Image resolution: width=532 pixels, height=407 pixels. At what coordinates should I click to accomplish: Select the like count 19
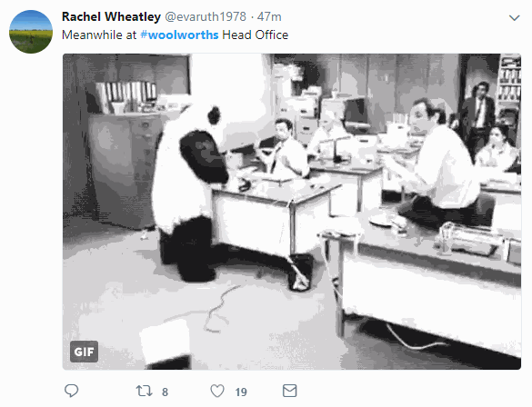(241, 392)
